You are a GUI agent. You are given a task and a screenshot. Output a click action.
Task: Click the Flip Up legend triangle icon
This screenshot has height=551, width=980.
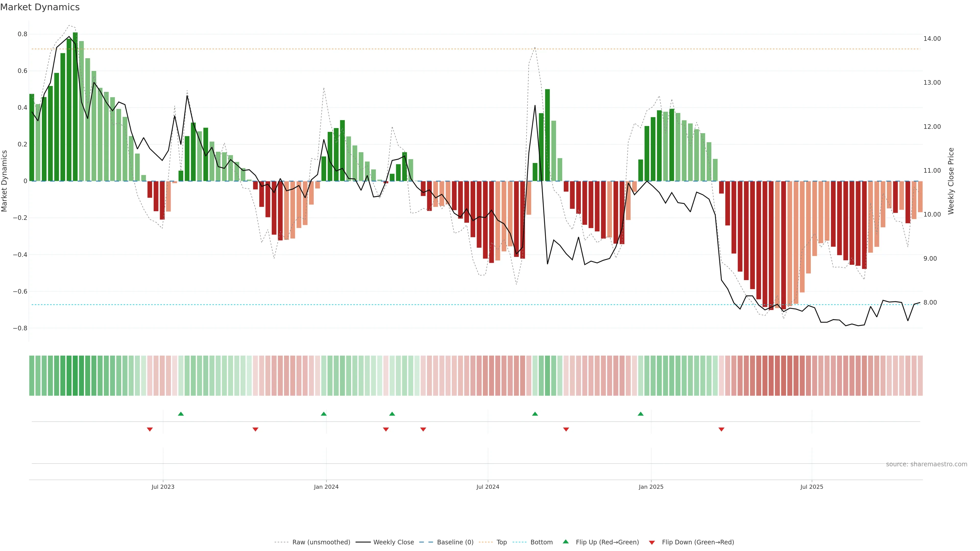tap(566, 542)
